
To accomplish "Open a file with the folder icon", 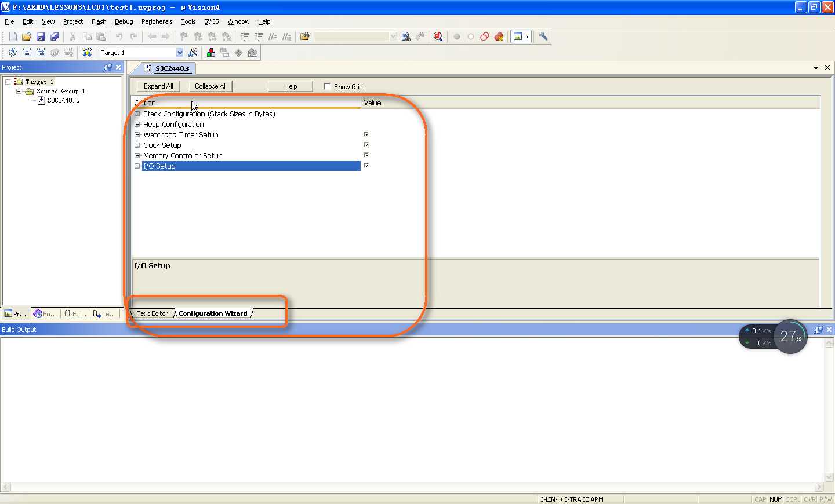I will point(27,36).
